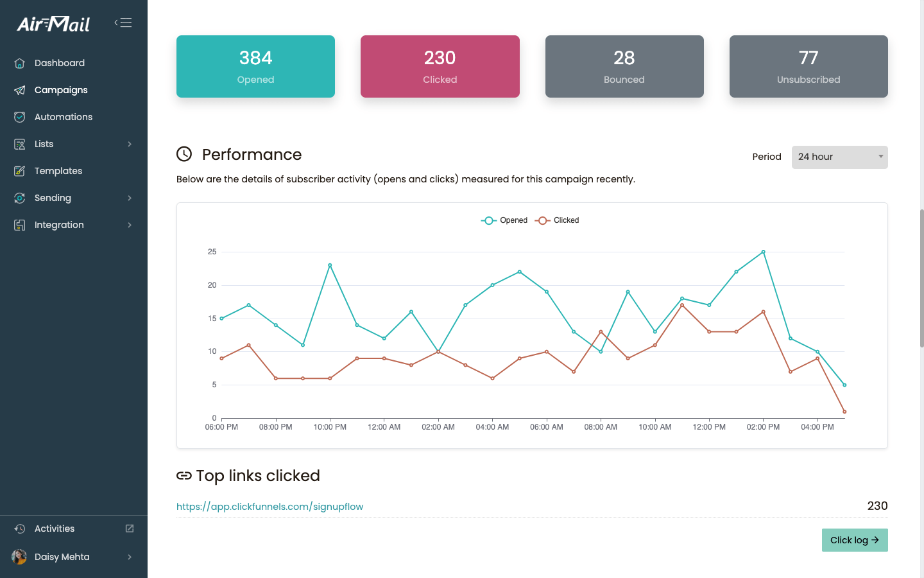Go to the Templates menu item
924x578 pixels.
(x=58, y=171)
